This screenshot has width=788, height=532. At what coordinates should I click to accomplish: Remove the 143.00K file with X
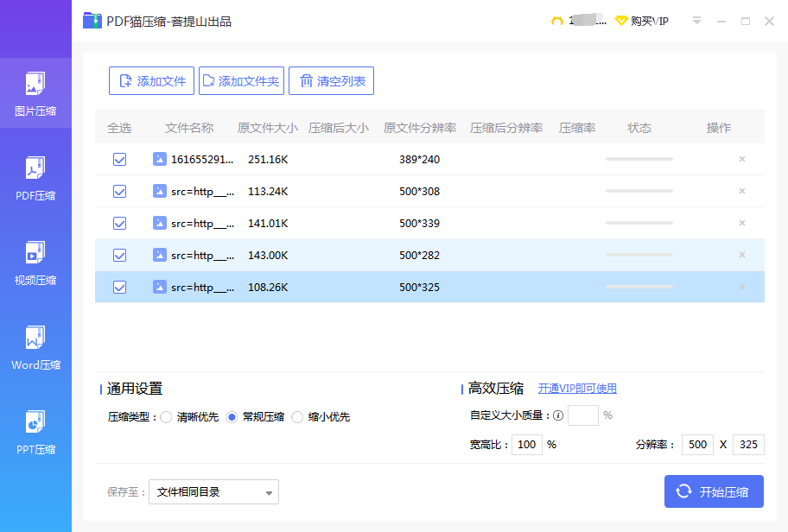(x=741, y=255)
